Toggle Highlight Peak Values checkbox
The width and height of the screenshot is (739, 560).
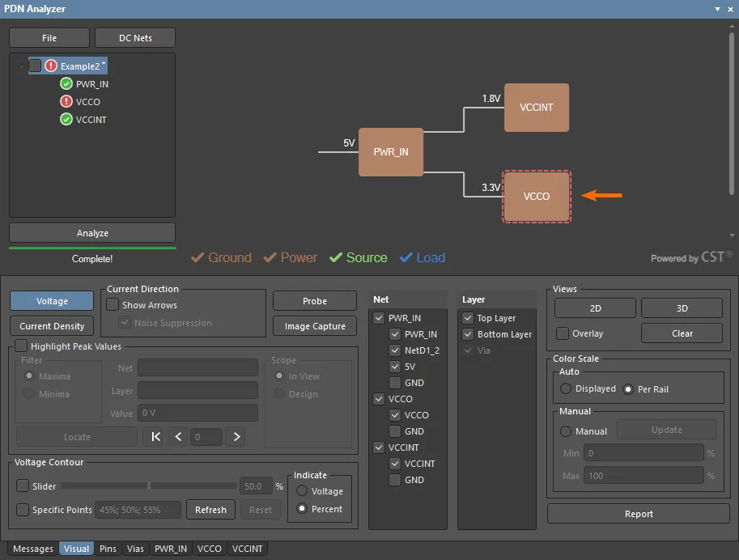pyautogui.click(x=21, y=346)
